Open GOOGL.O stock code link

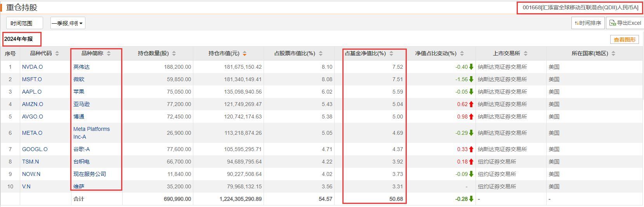(35, 149)
